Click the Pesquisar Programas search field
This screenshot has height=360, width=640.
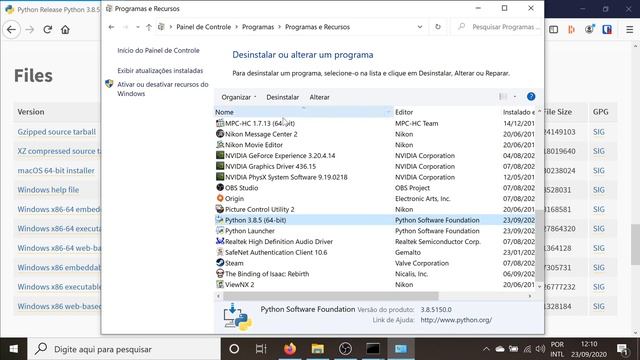pos(498,27)
